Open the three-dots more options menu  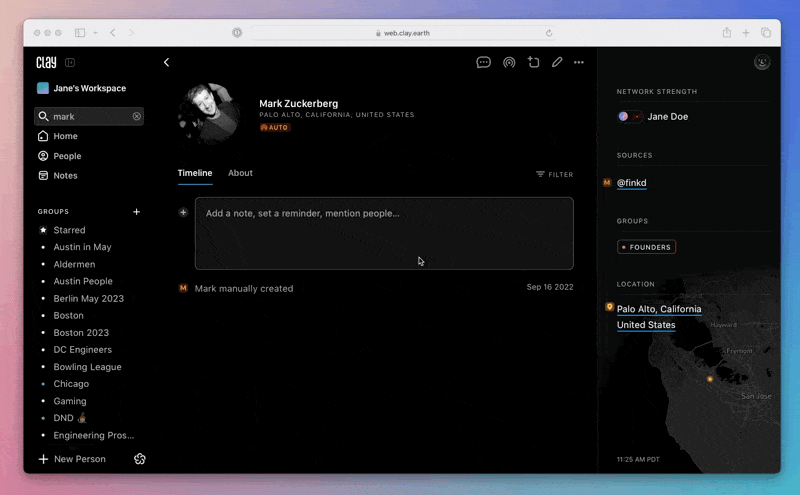[x=579, y=62]
